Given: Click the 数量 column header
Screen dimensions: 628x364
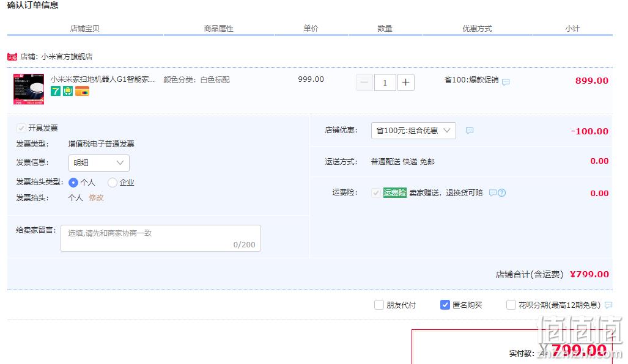Looking at the screenshot, I should pyautogui.click(x=385, y=29).
